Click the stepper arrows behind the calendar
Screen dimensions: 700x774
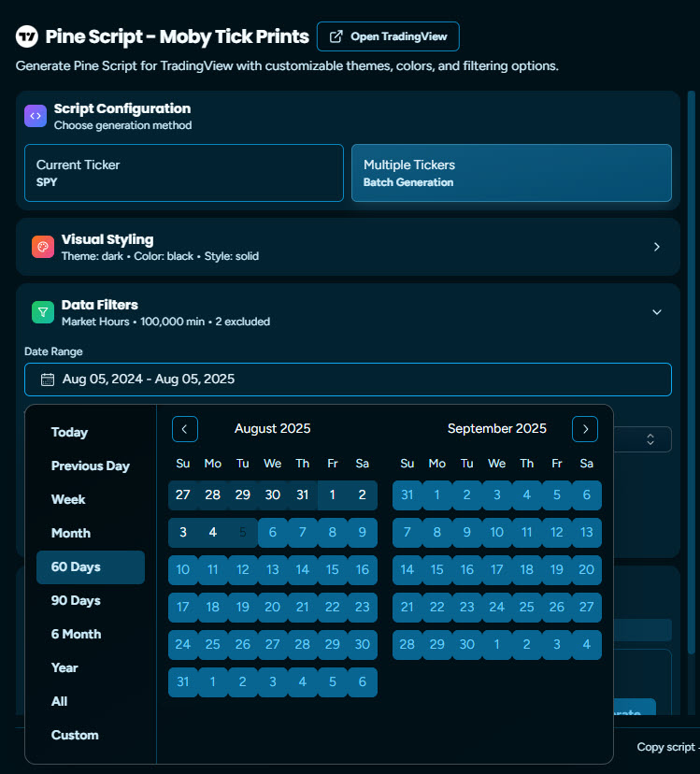pyautogui.click(x=650, y=439)
